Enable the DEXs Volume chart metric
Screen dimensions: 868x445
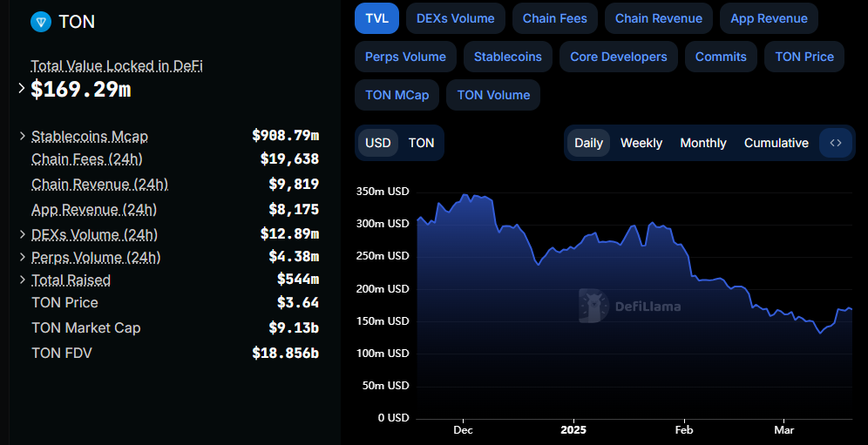tap(456, 18)
